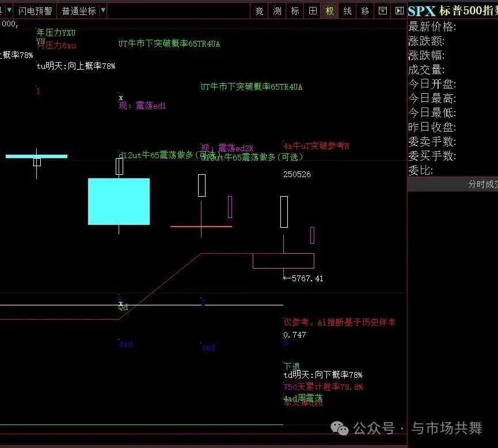498x448 pixels.
Task: Click the td明天:向下概率78% text
Action: pos(322,375)
